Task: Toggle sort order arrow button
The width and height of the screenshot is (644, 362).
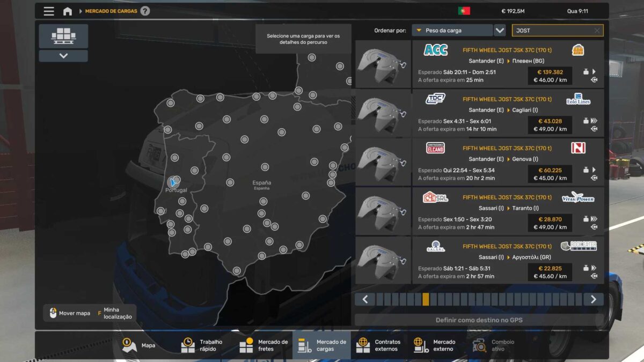Action: 500,31
